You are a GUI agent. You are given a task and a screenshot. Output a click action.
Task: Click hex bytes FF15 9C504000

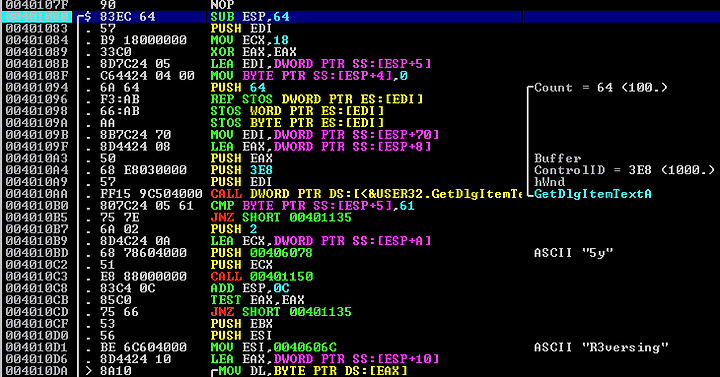point(151,194)
